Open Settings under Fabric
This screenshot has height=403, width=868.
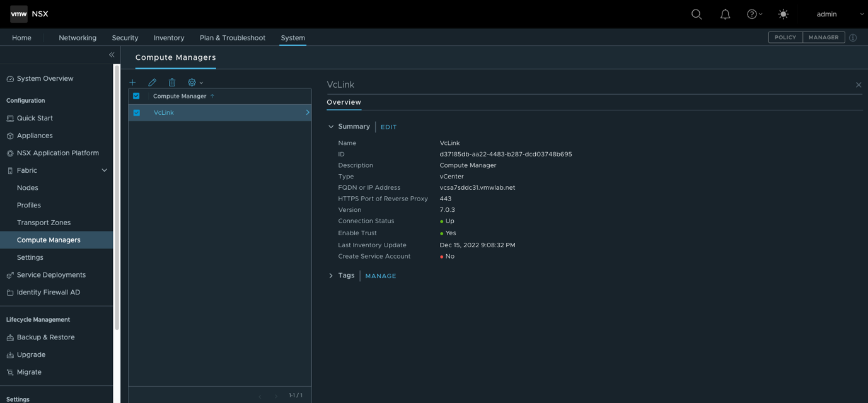point(30,258)
